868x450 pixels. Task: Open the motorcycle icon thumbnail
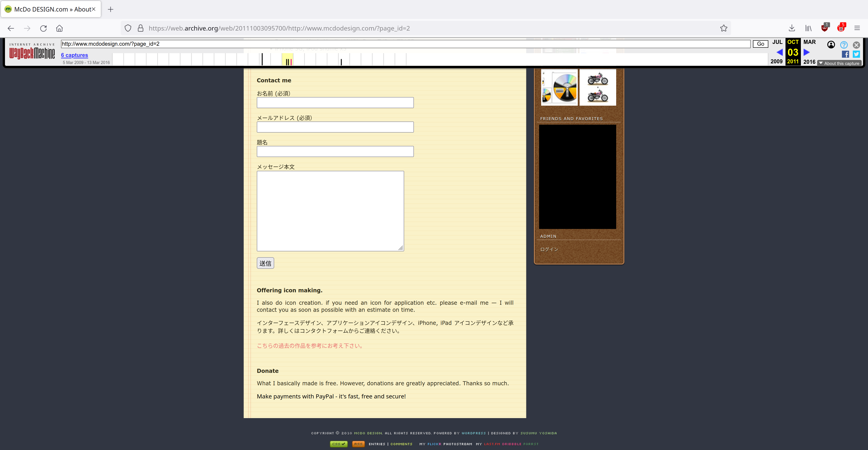point(598,87)
